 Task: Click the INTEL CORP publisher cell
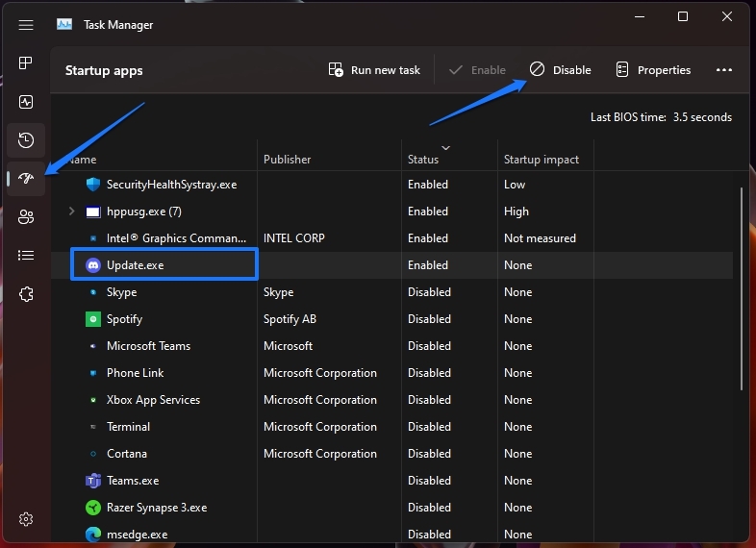pyautogui.click(x=294, y=238)
